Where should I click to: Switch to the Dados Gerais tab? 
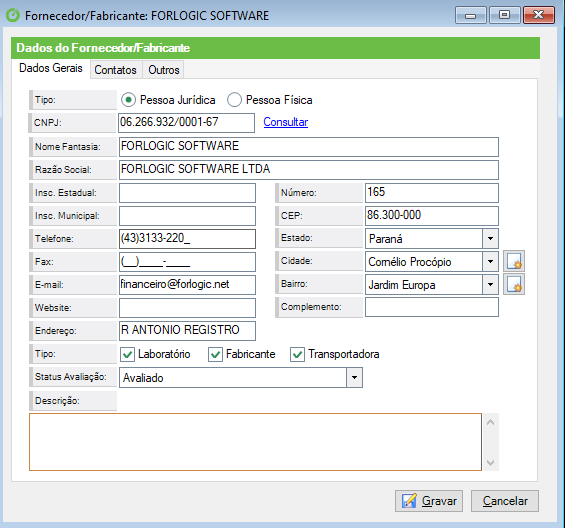[x=51, y=68]
